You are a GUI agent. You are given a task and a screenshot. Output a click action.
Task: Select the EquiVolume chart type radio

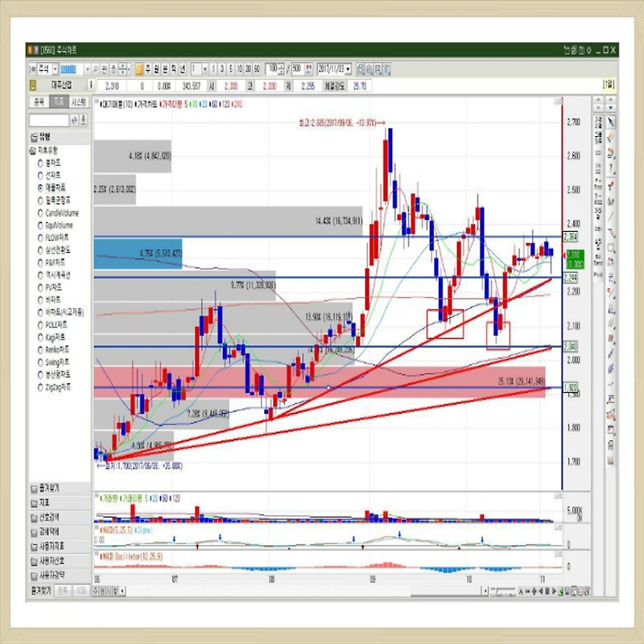click(40, 225)
